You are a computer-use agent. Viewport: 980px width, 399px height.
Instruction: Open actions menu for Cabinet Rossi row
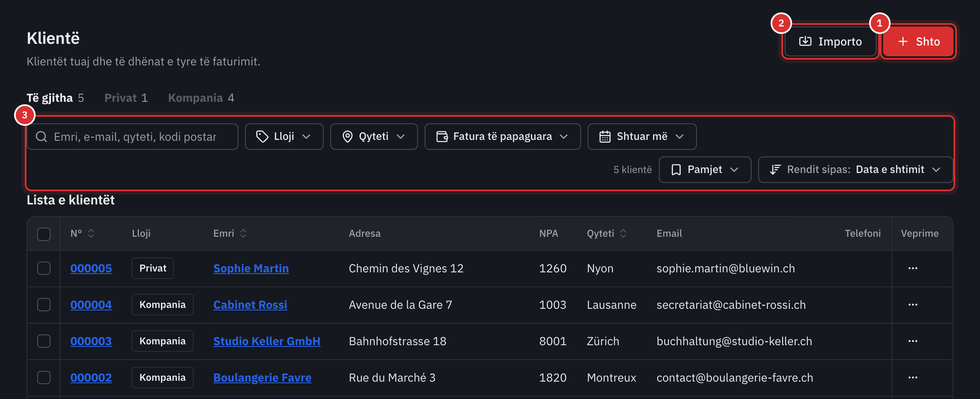tap(913, 305)
